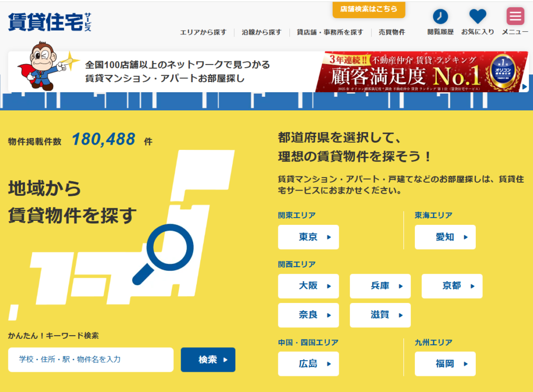This screenshot has height=392, width=533.
Task: Select エリアから探す in the top navigation
Action: pos(203,32)
